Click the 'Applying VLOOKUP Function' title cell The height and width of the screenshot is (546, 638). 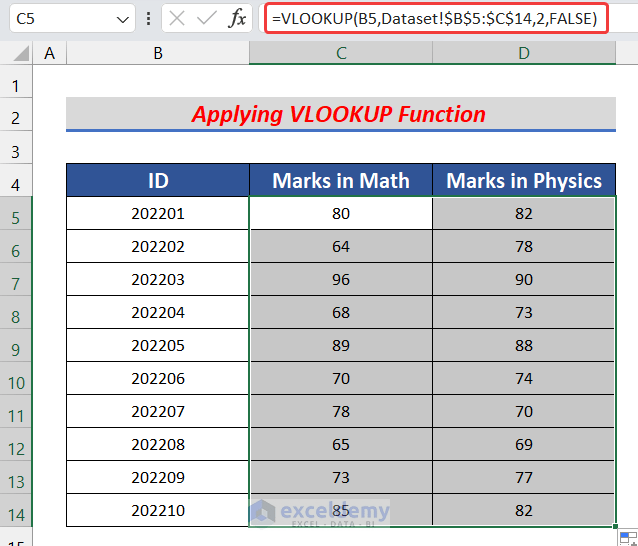click(x=341, y=114)
